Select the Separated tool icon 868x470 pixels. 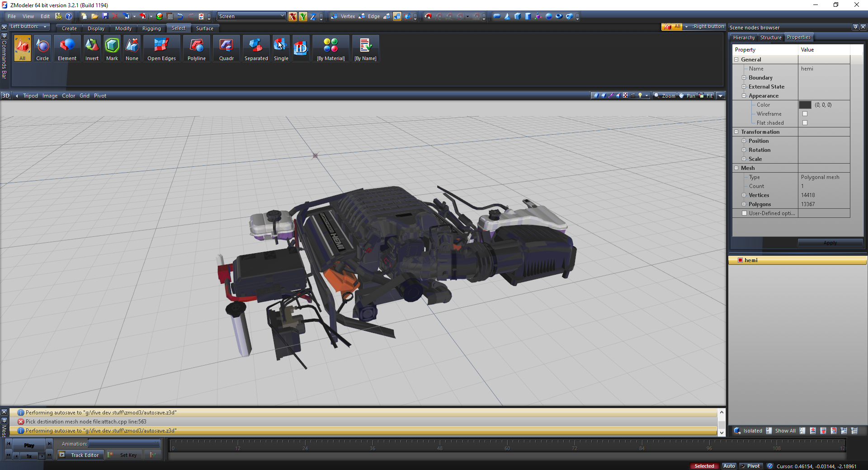(256, 49)
